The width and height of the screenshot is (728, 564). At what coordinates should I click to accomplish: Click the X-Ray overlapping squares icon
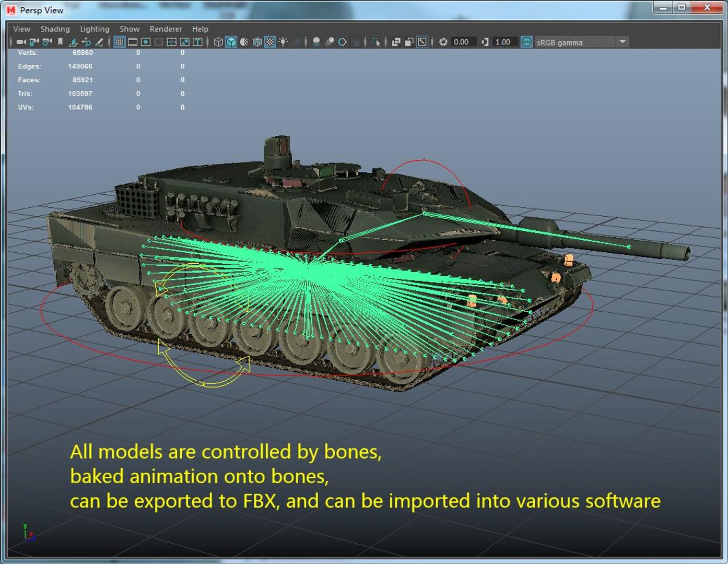396,42
